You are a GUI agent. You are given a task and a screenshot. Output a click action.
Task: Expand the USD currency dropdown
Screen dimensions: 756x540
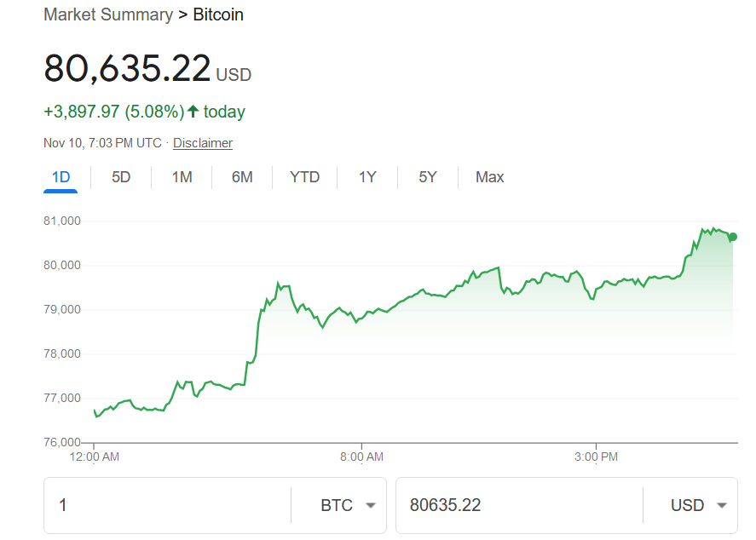pyautogui.click(x=699, y=505)
